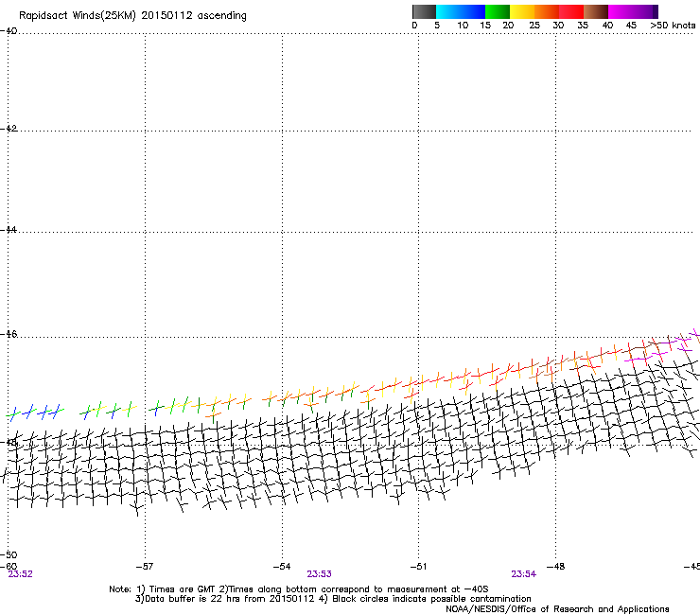Click the cyan-blue 5-15 knots color segment
The width and height of the screenshot is (700, 615).
pos(461,11)
